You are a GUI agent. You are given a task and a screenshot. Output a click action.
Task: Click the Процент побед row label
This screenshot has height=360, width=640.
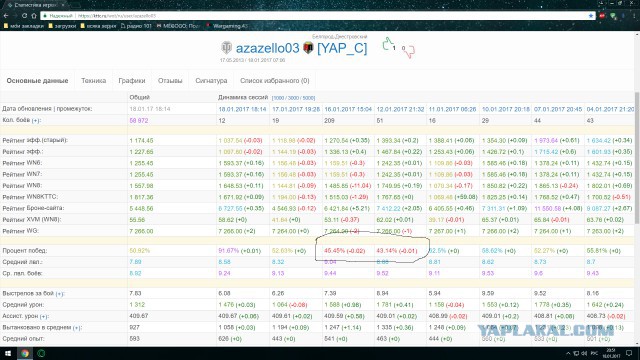pos(24,251)
